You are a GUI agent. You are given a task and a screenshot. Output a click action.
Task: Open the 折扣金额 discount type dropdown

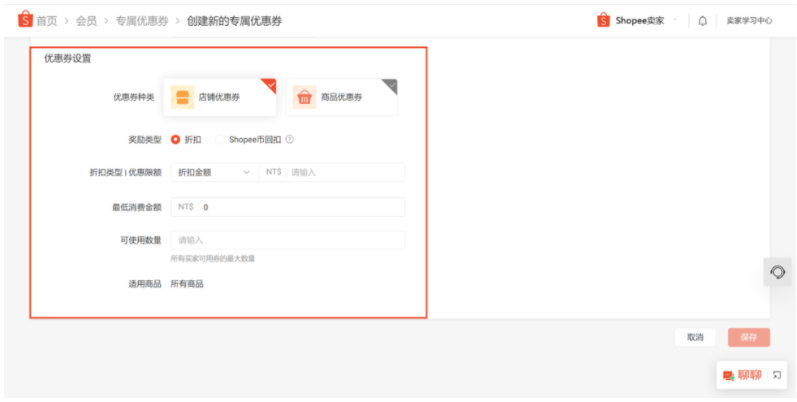[x=214, y=172]
